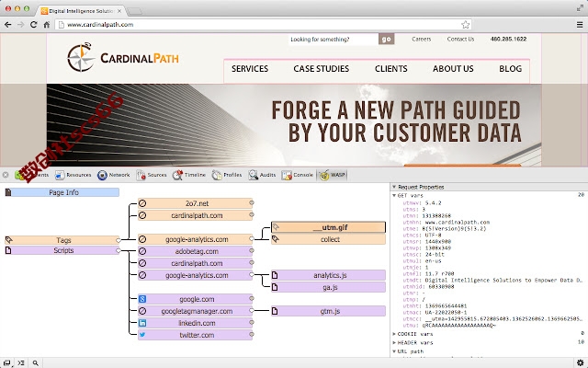The width and height of the screenshot is (588, 368).
Task: Expand the adobetag.com node connector
Action: click(252, 250)
